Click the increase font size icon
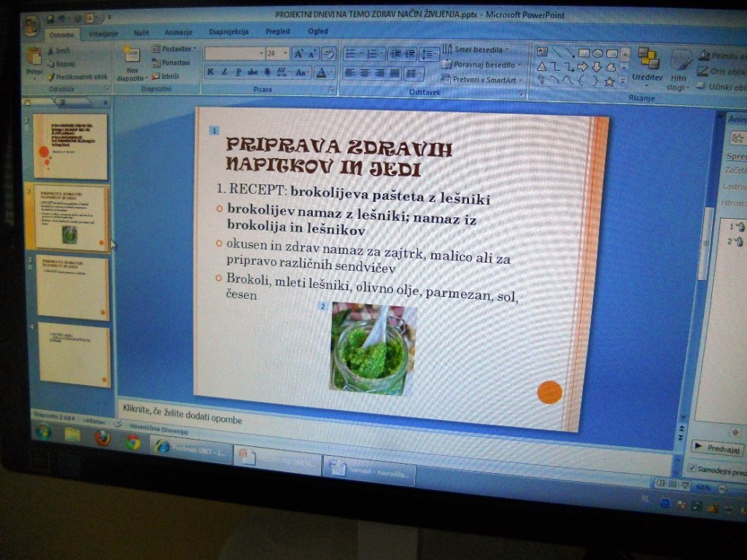The image size is (747, 560). tap(298, 54)
